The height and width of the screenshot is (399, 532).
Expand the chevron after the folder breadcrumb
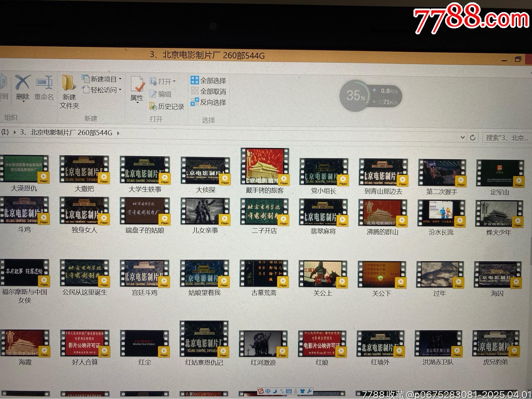(x=118, y=133)
